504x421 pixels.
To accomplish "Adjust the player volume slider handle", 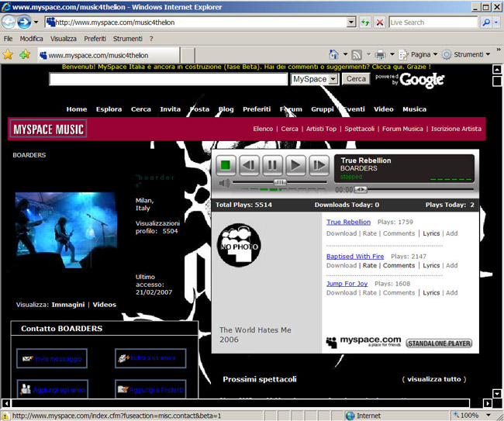I will coord(280,182).
